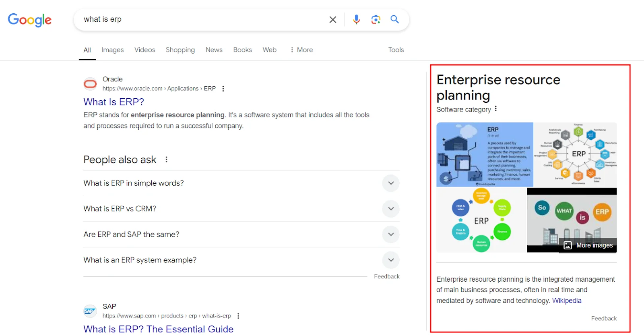Expand 'Are ERP and SAP the same?'
The height and width of the screenshot is (336, 644).
(242, 234)
